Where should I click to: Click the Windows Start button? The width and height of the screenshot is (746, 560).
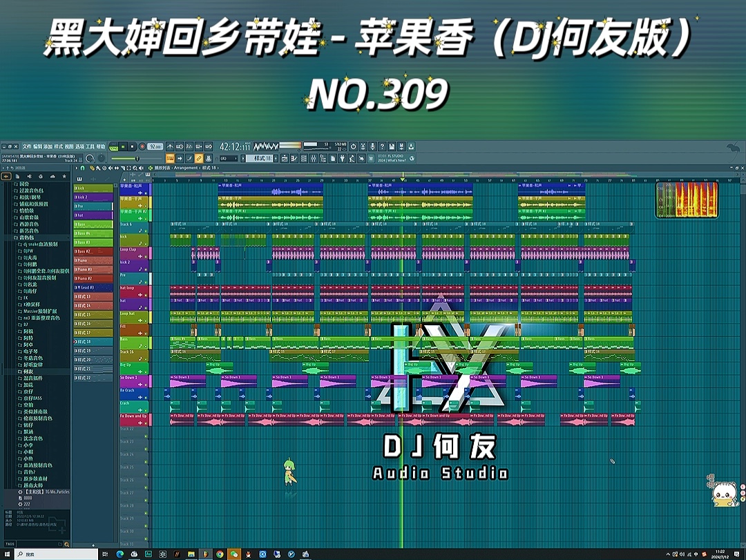pos(7,554)
